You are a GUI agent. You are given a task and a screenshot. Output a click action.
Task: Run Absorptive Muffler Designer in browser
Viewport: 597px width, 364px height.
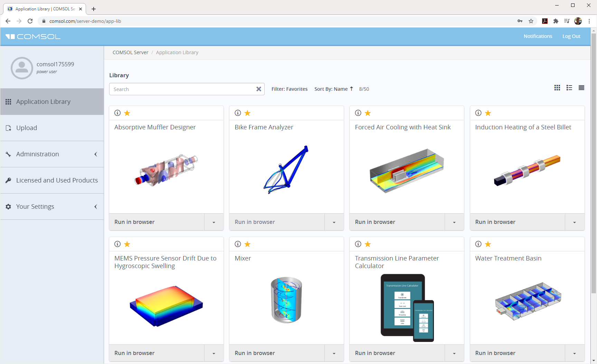coord(157,222)
